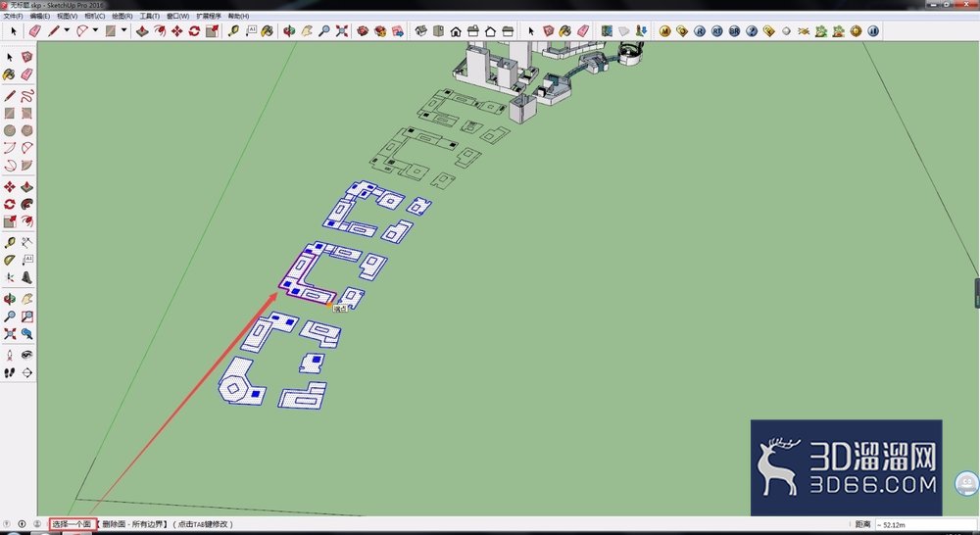Click the blue pause-symbol plugin icon
The height and width of the screenshot is (535, 980).
coord(873,30)
